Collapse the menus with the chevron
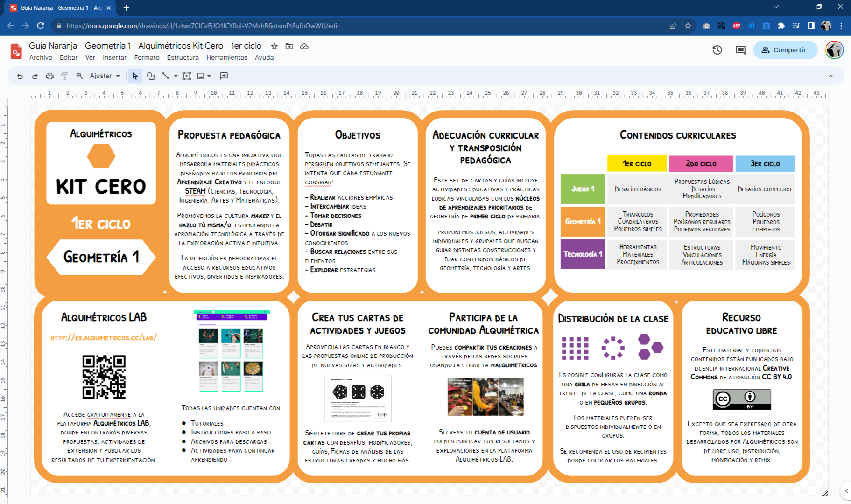Image resolution: width=851 pixels, height=504 pixels. pos(830,76)
